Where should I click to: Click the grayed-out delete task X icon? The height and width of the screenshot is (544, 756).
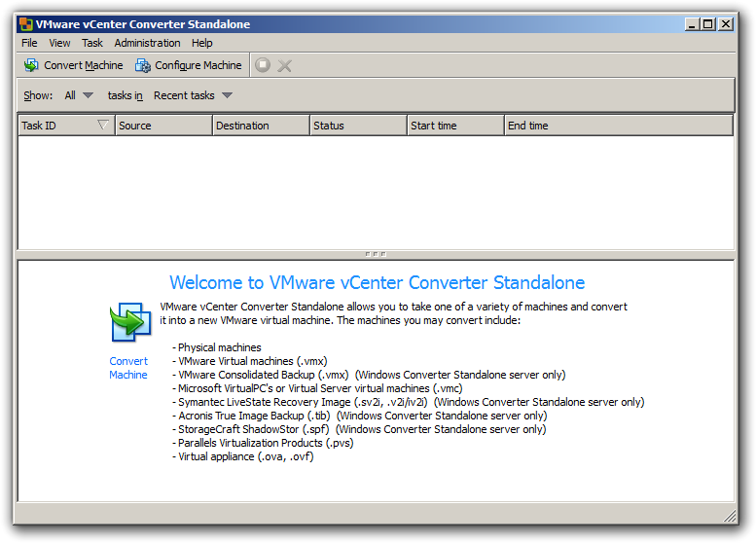pos(284,65)
